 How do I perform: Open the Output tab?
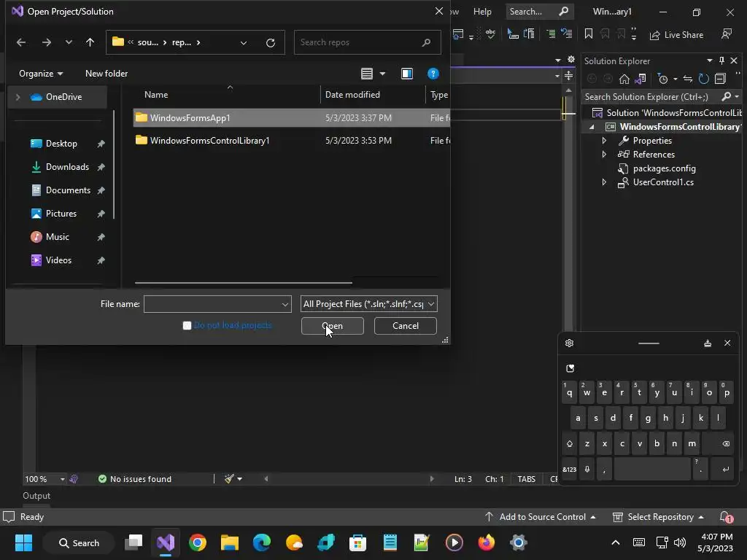coord(36,496)
